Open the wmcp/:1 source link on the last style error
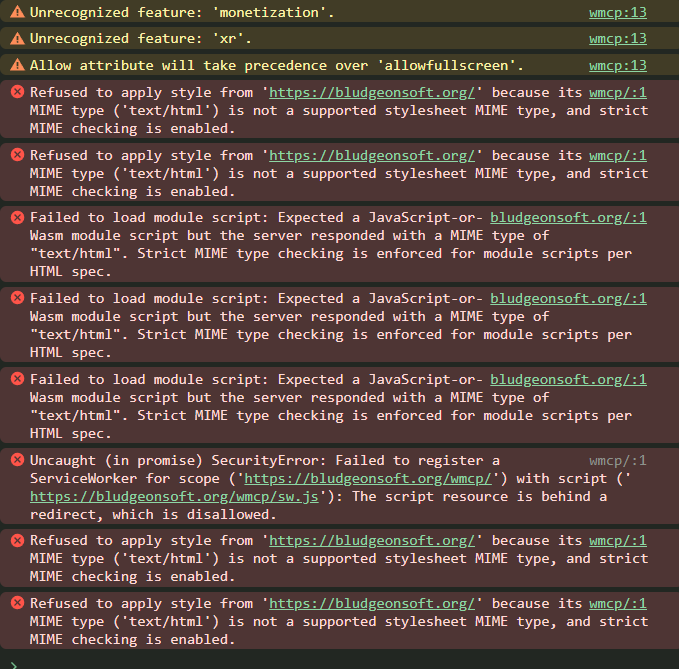Screen dimensions: 679x669 pyautogui.click(x=617, y=604)
